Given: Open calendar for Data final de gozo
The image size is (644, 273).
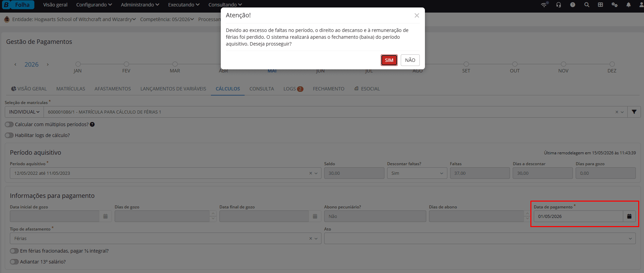Looking at the screenshot, I should 315,216.
